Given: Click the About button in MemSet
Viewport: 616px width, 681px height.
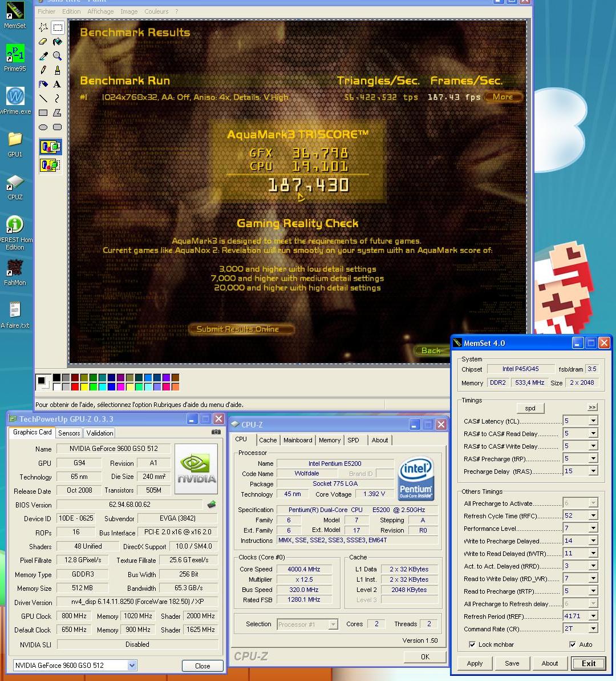Looking at the screenshot, I should point(550,663).
